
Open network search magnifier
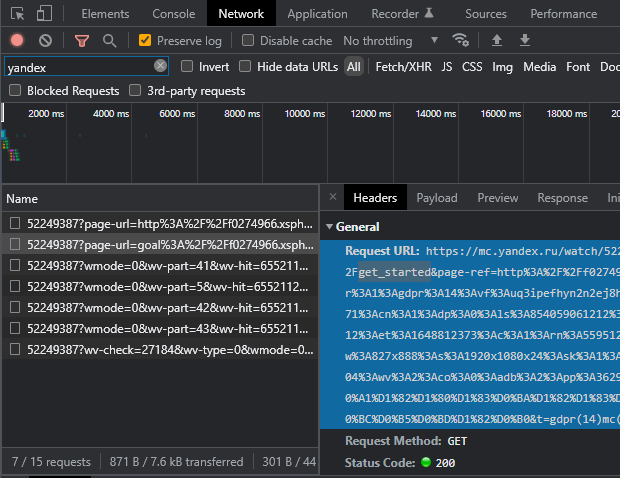point(109,40)
